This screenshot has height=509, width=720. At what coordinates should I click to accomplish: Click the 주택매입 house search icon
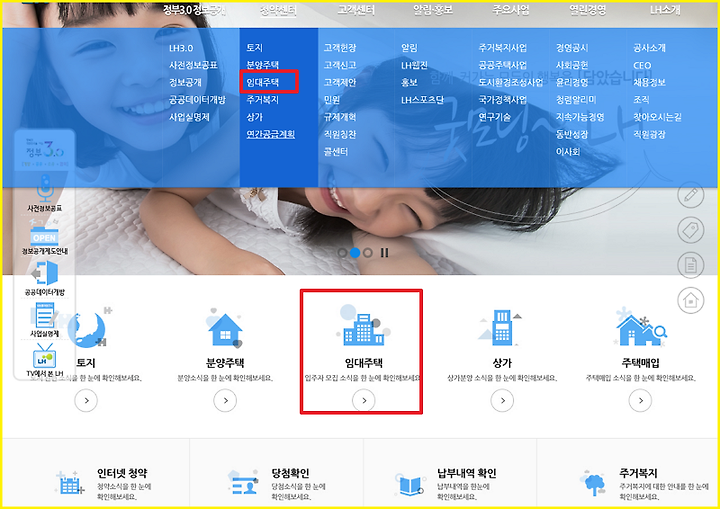tap(641, 328)
